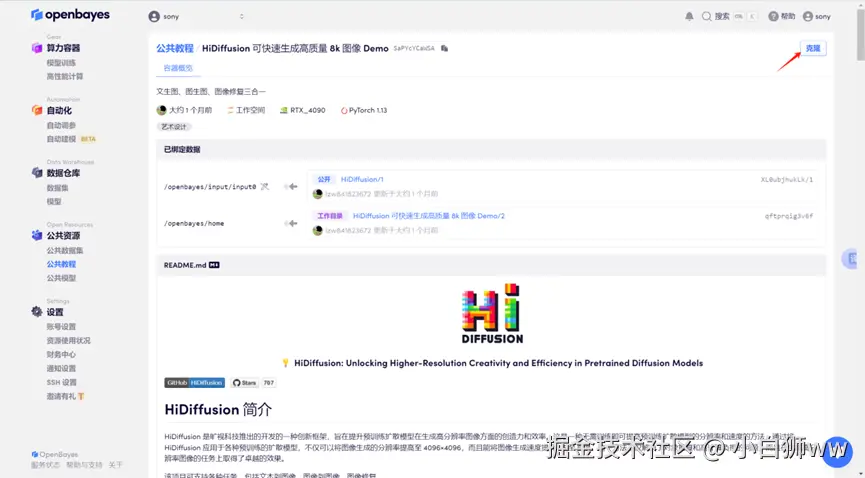Click the 服务状态 footer link
This screenshot has width=865, height=478.
pos(45,465)
